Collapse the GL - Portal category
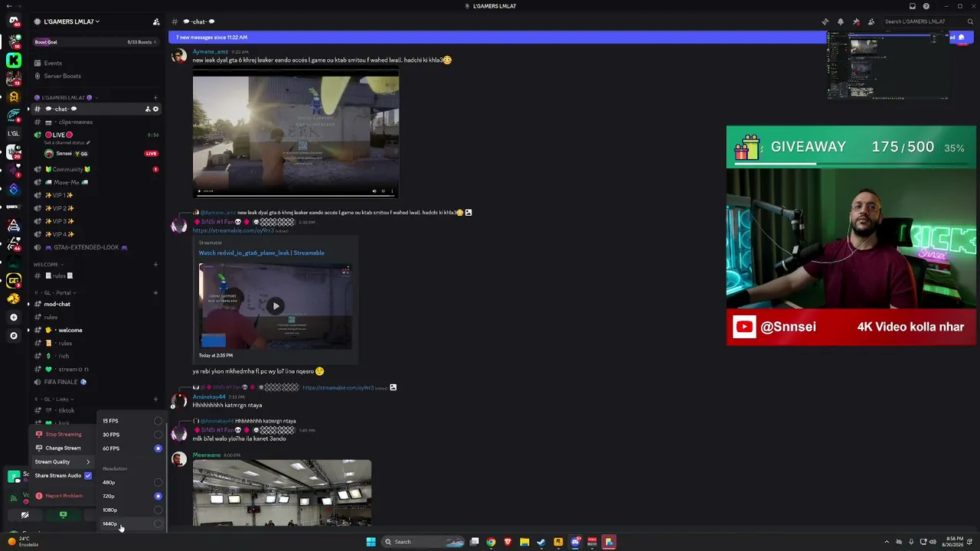 [x=55, y=292]
